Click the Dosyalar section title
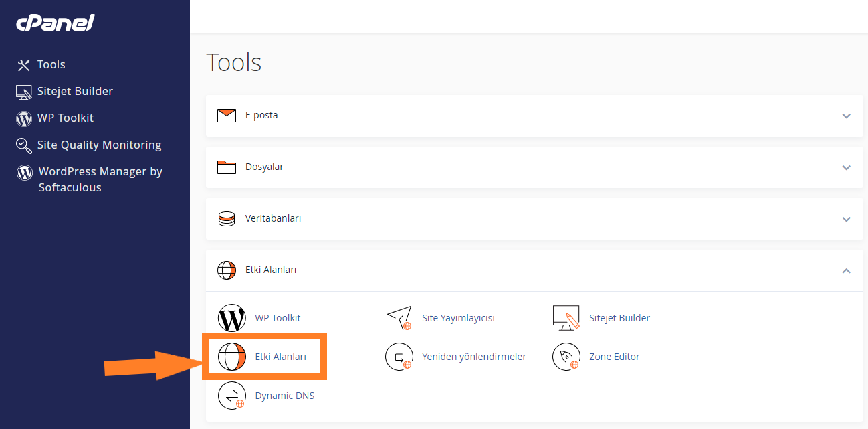The width and height of the screenshot is (868, 429). coord(264,167)
